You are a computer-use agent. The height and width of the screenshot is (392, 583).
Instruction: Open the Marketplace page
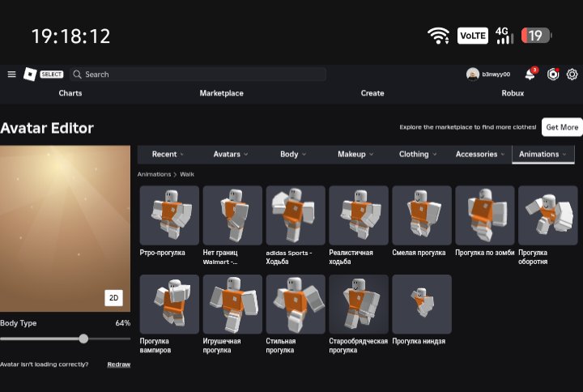click(x=222, y=93)
